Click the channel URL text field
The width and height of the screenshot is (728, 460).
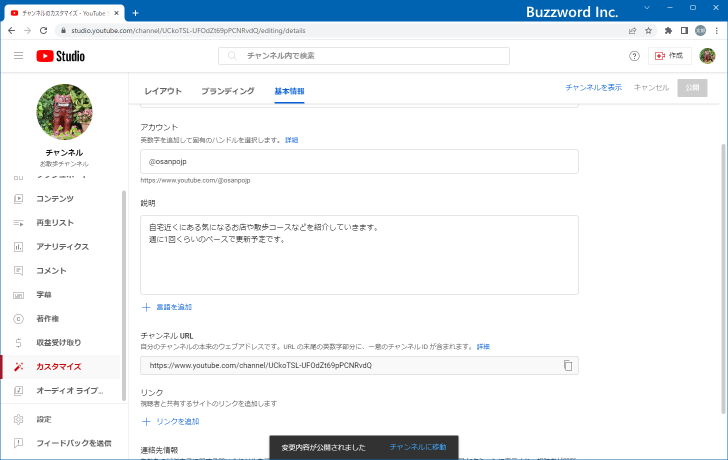[x=359, y=366]
